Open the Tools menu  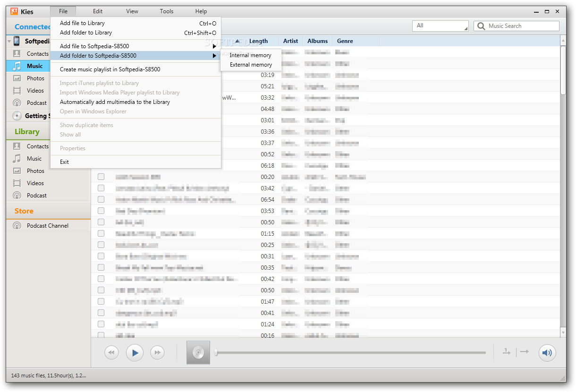pos(167,11)
